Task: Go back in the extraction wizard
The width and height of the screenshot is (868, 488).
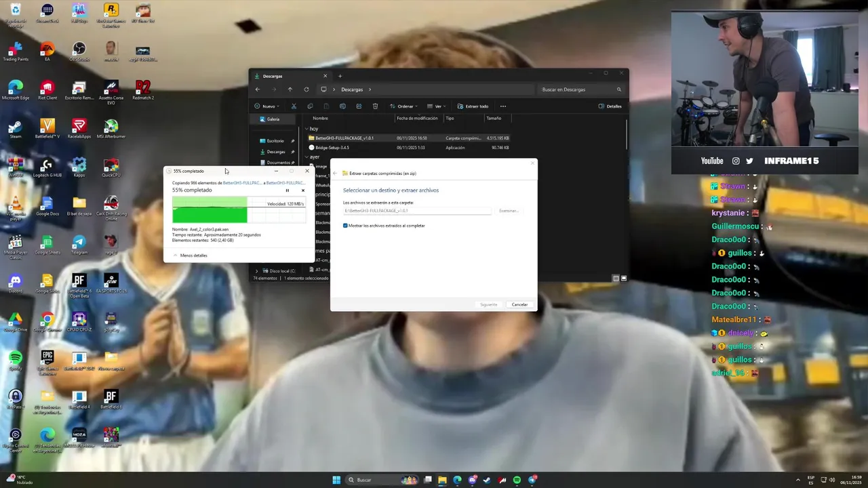Action: point(335,174)
